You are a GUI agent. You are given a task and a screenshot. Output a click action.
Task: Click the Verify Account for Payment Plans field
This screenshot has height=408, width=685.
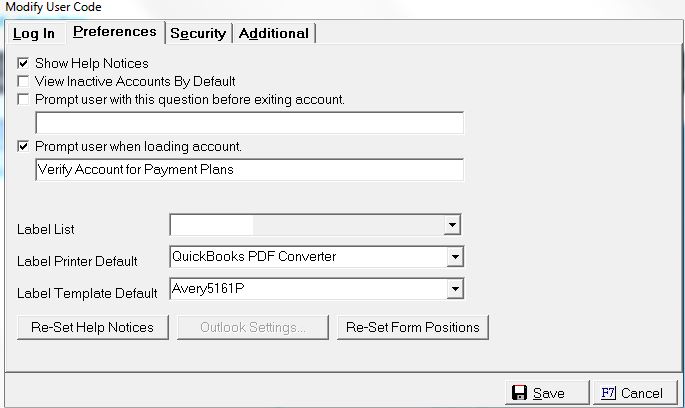pos(249,170)
